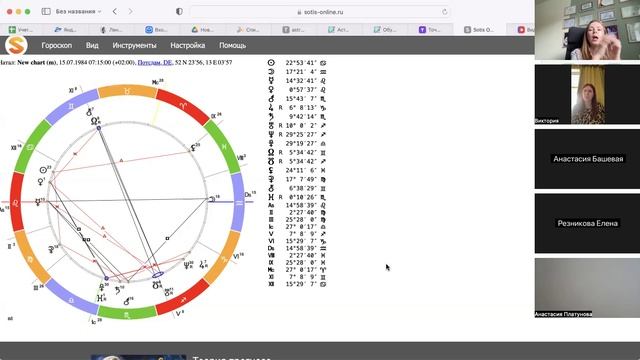Select the Sotis Online active tab

point(479,29)
